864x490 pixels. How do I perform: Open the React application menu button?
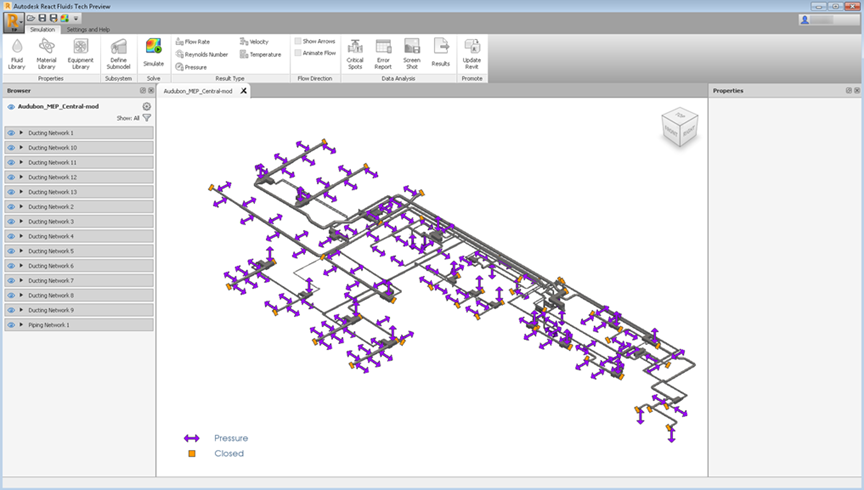click(13, 22)
